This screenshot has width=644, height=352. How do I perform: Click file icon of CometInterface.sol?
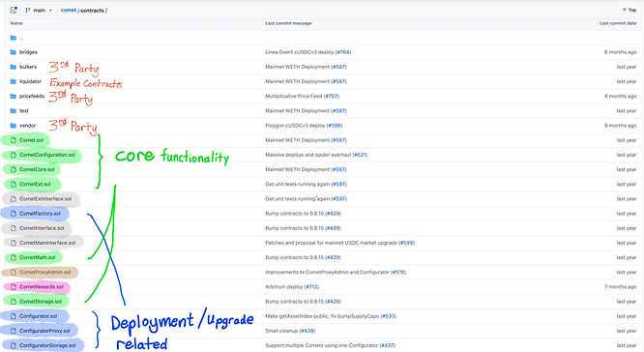click(x=14, y=228)
